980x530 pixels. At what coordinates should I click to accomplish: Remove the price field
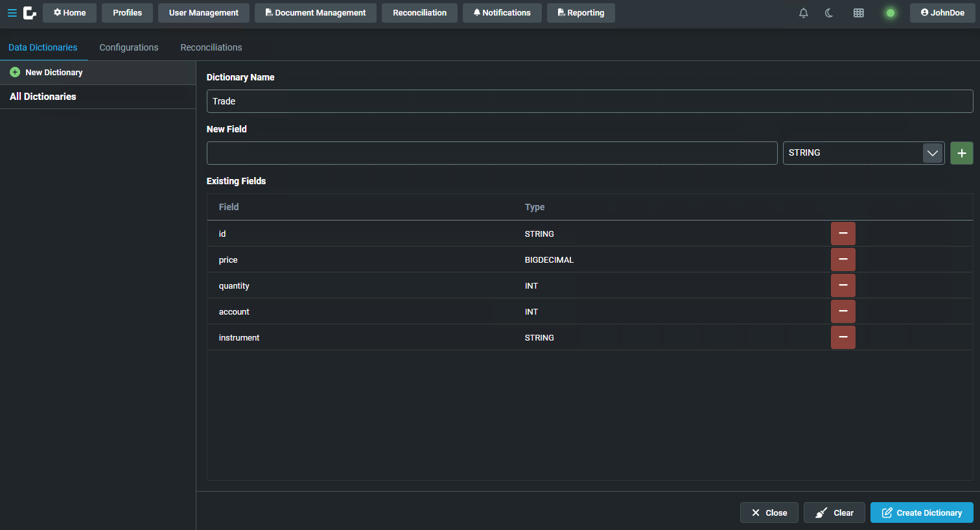(843, 259)
